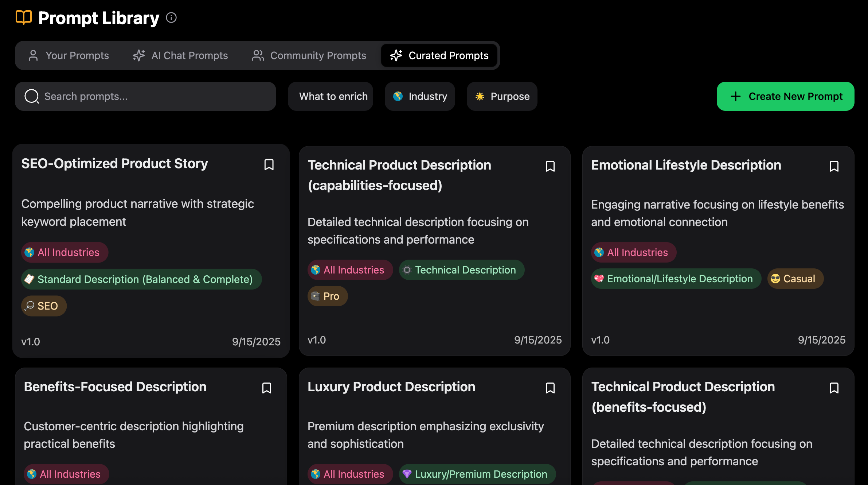The width and height of the screenshot is (868, 485).
Task: Switch to Your Prompts tab
Action: pyautogui.click(x=69, y=55)
